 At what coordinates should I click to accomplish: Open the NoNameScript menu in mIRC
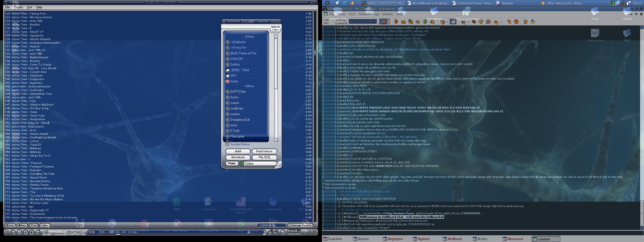tap(369, 14)
